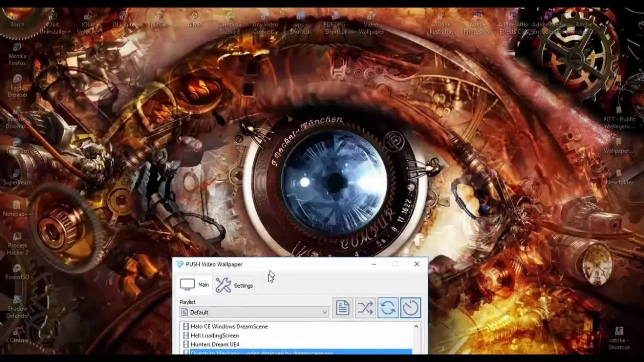Open the Wallpaper folder on desktop
Viewport: 644px width, 362px height.
click(619, 146)
